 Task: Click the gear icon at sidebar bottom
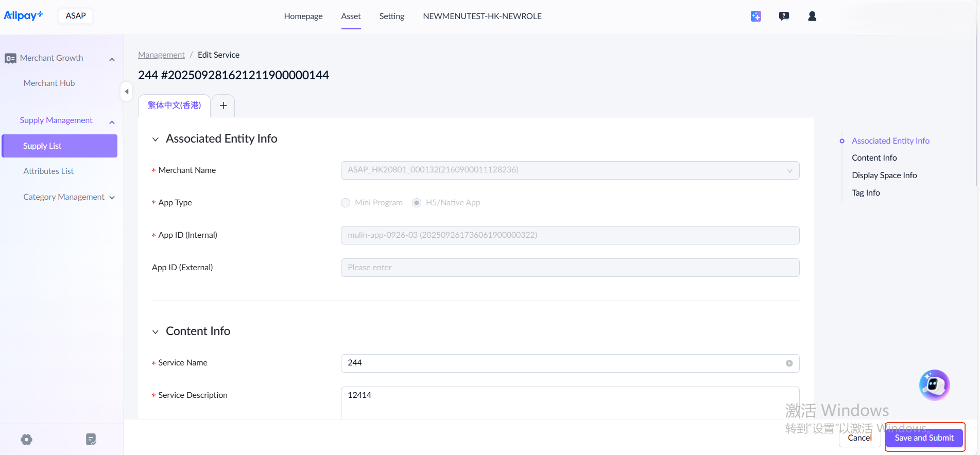tap(27, 440)
